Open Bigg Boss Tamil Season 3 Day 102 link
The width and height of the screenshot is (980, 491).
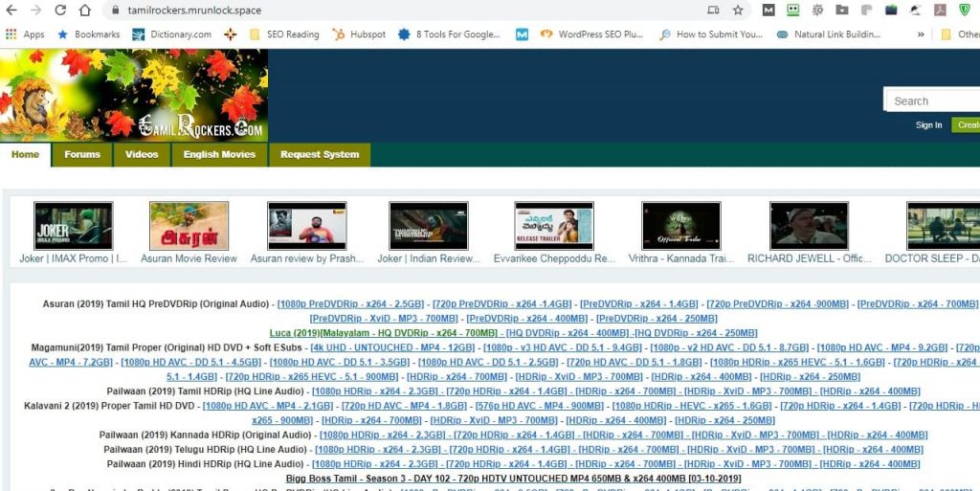coord(514,479)
